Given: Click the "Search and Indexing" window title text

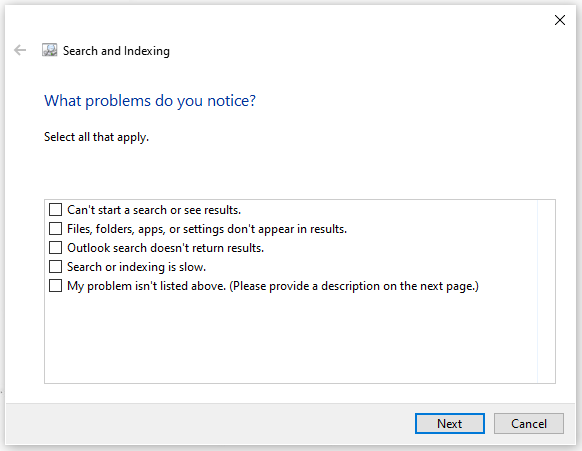Looking at the screenshot, I should pos(116,51).
